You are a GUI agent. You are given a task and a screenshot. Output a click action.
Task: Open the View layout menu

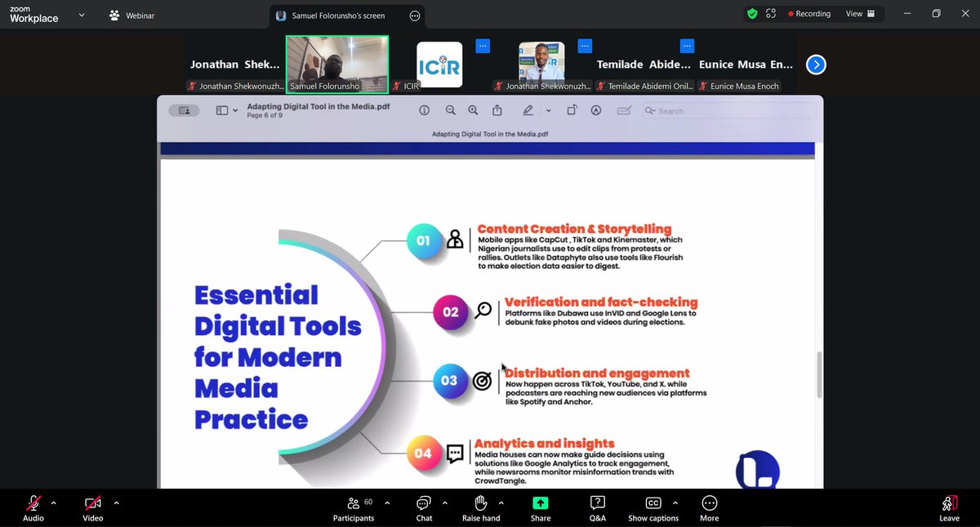tap(860, 14)
